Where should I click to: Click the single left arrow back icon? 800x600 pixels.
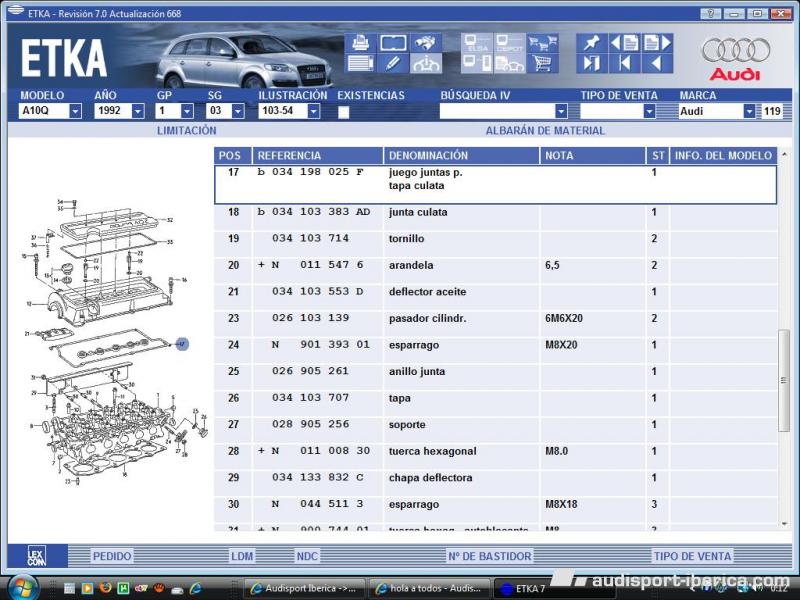(657, 64)
